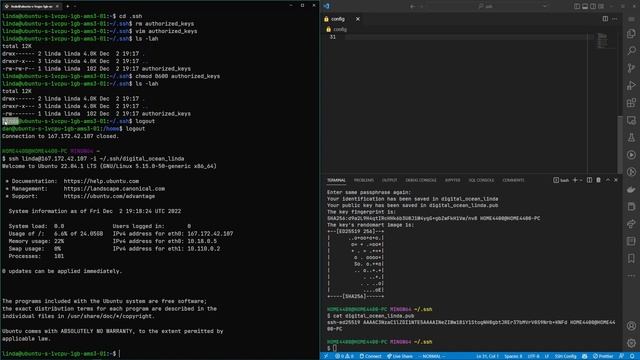
Task: Switch to the OUTPUT panel tab
Action: click(x=389, y=180)
